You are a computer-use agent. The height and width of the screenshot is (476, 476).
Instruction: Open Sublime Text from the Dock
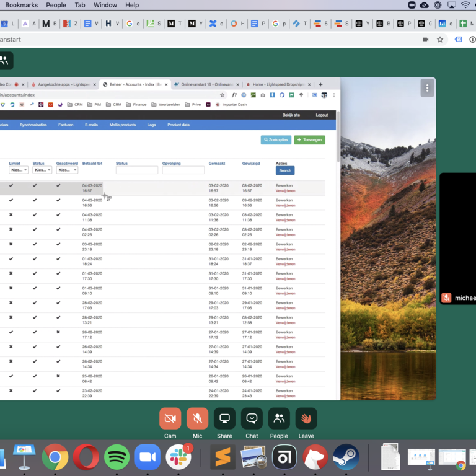[223, 458]
